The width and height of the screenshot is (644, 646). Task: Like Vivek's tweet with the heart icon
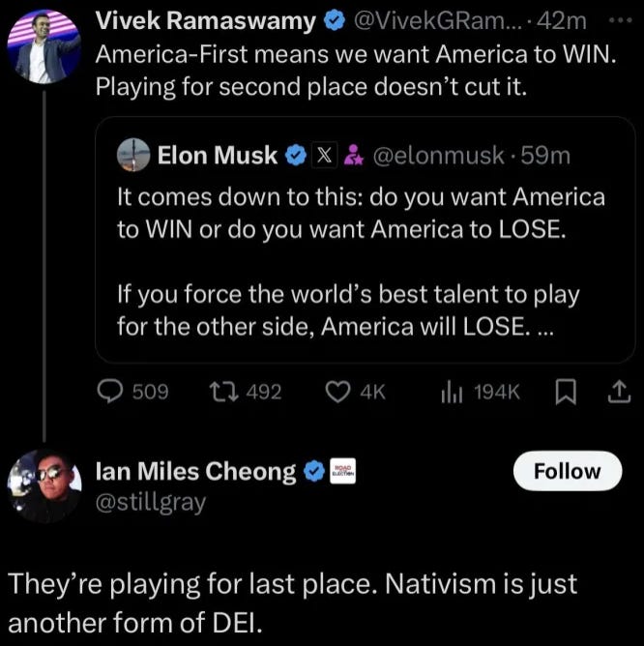pos(337,392)
